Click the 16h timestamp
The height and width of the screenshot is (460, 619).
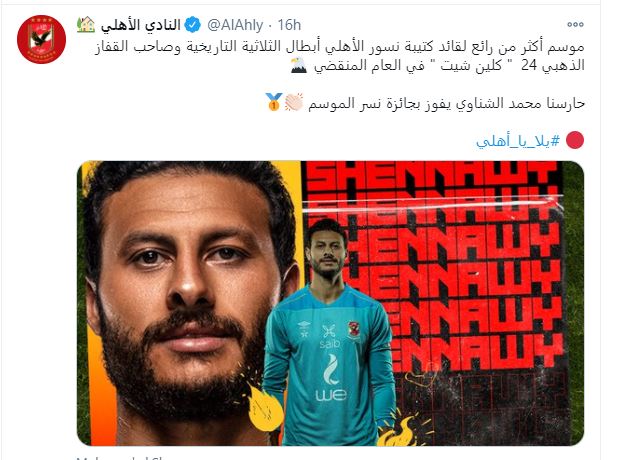(289, 25)
